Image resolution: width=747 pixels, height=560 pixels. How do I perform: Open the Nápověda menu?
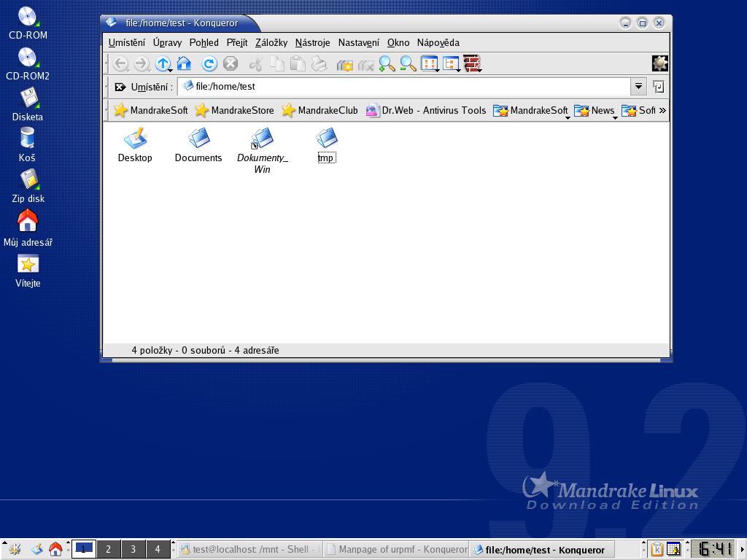coord(438,42)
